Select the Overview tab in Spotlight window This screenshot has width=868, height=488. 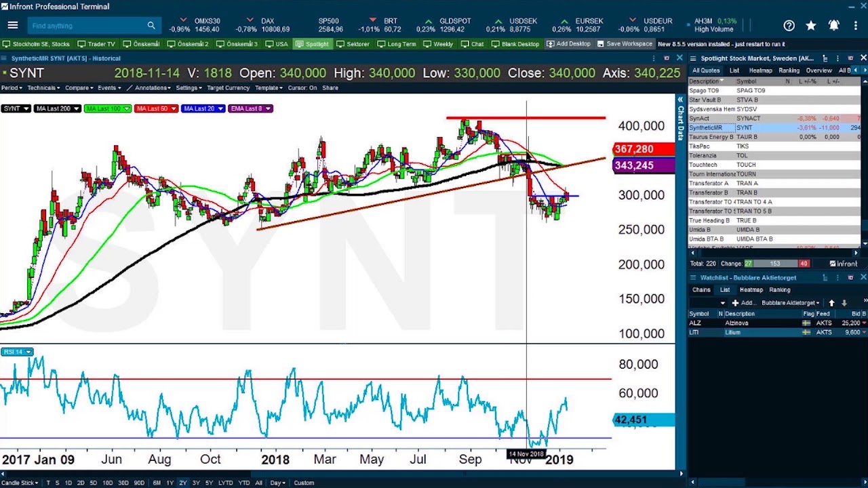click(x=818, y=70)
